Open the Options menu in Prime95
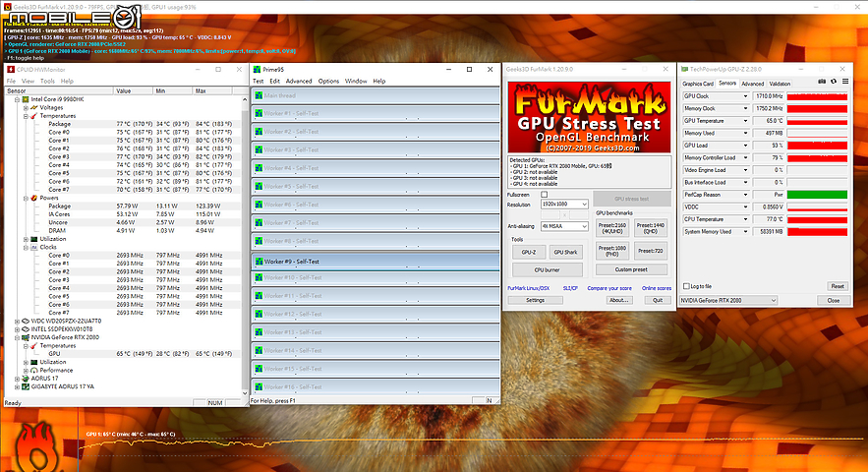868x472 pixels. (x=328, y=81)
